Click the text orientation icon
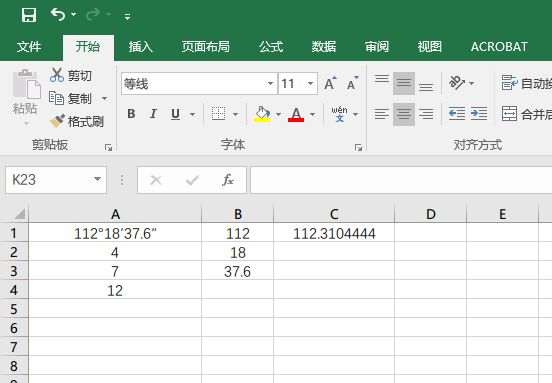The image size is (552, 383). (x=457, y=83)
